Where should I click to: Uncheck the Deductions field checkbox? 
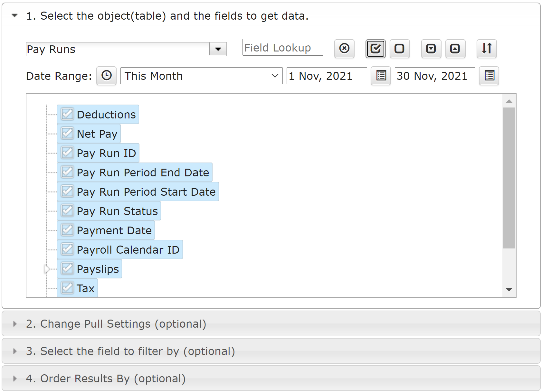click(x=67, y=114)
